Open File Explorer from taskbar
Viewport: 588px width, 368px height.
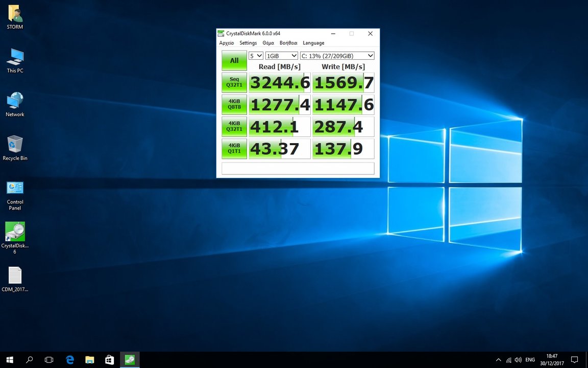pyautogui.click(x=90, y=360)
